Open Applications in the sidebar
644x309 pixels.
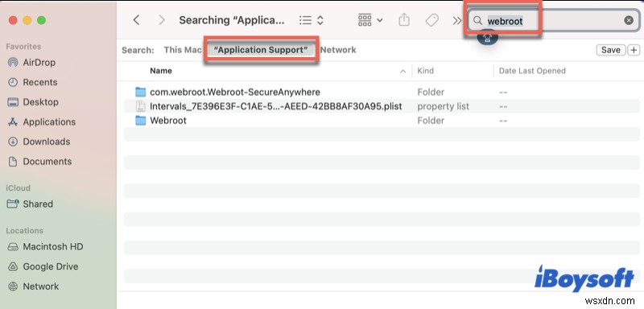pyautogui.click(x=42, y=122)
